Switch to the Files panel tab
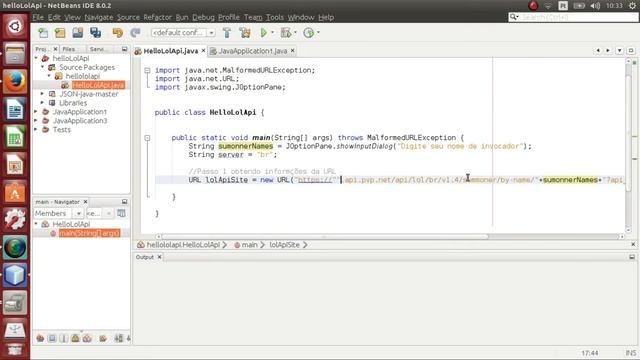 [69, 49]
